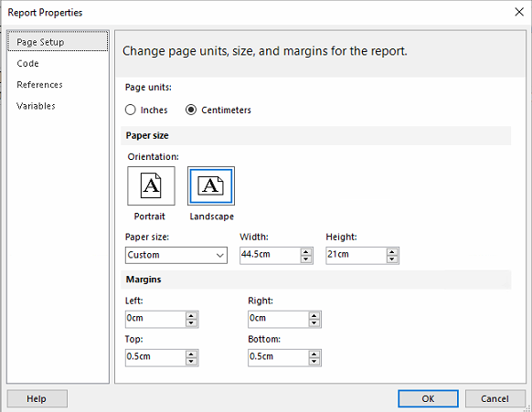Decrease the Right margin with down arrow
The image size is (532, 412).
click(x=314, y=322)
